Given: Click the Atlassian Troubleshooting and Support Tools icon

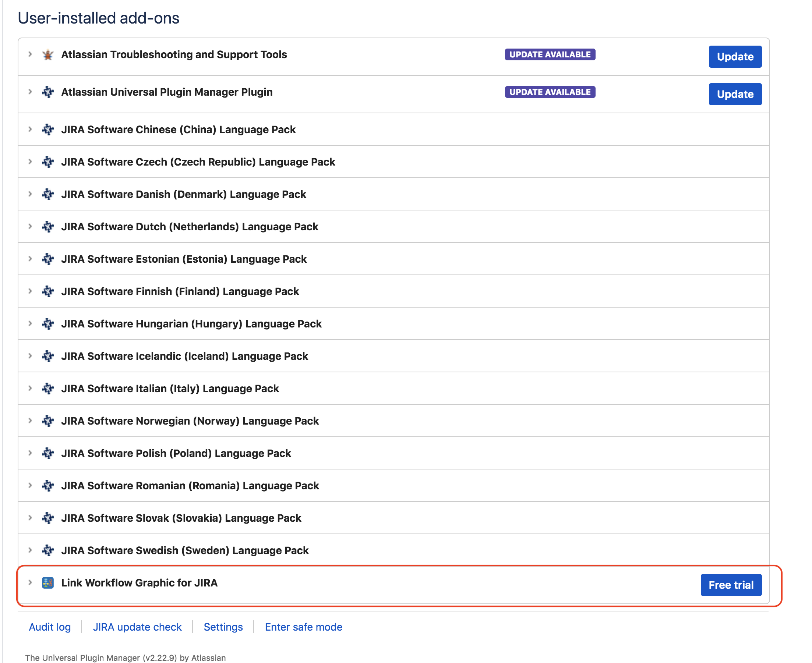Looking at the screenshot, I should [48, 54].
